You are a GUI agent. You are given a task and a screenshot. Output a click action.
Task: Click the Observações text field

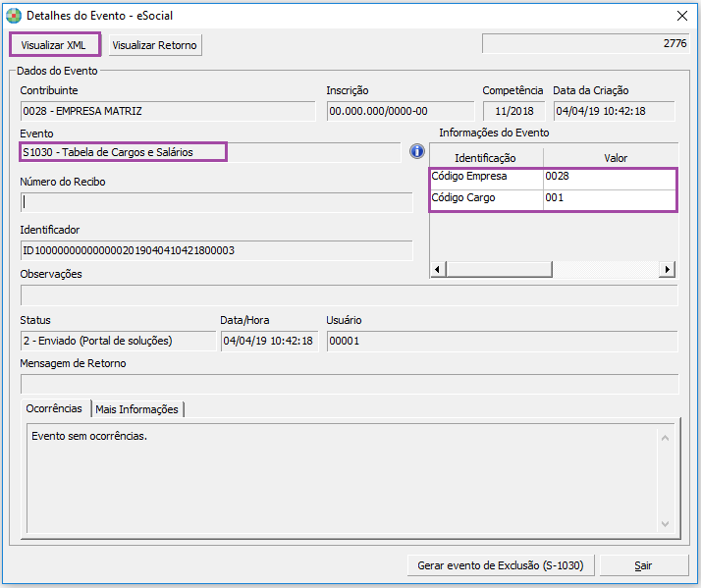point(349,294)
